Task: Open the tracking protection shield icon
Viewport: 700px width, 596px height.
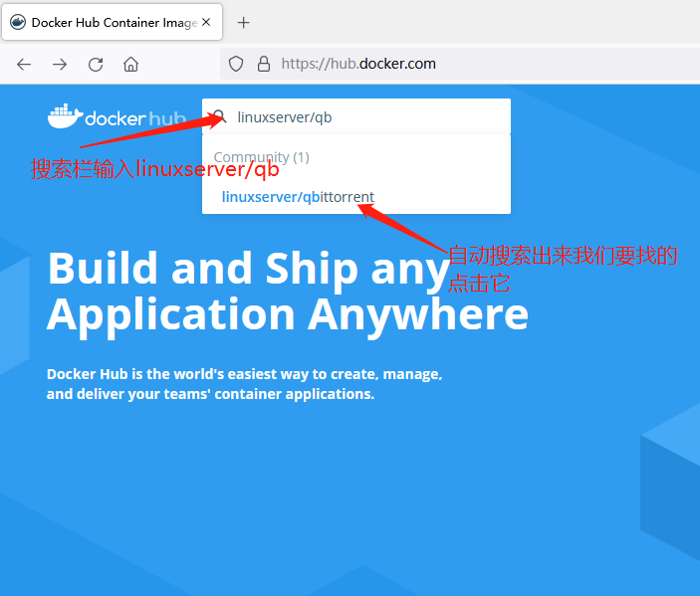Action: coord(236,64)
